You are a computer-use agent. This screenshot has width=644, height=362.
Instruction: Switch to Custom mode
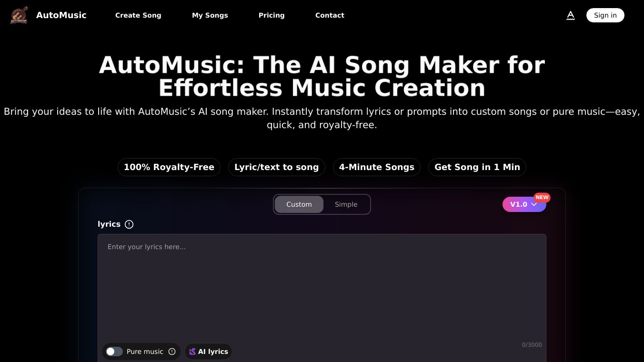click(x=299, y=204)
